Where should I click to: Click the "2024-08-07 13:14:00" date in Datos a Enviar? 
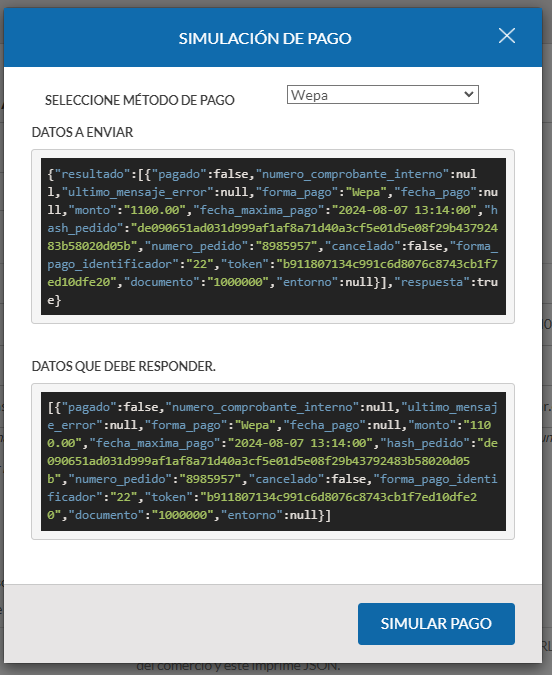pyautogui.click(x=404, y=210)
